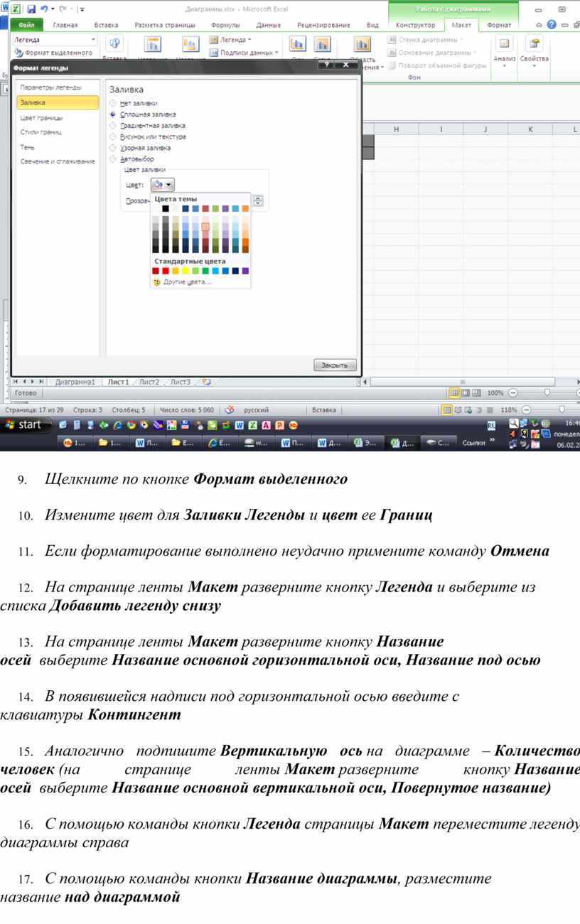Expand the Анализ dropdown arrow

pyautogui.click(x=505, y=65)
